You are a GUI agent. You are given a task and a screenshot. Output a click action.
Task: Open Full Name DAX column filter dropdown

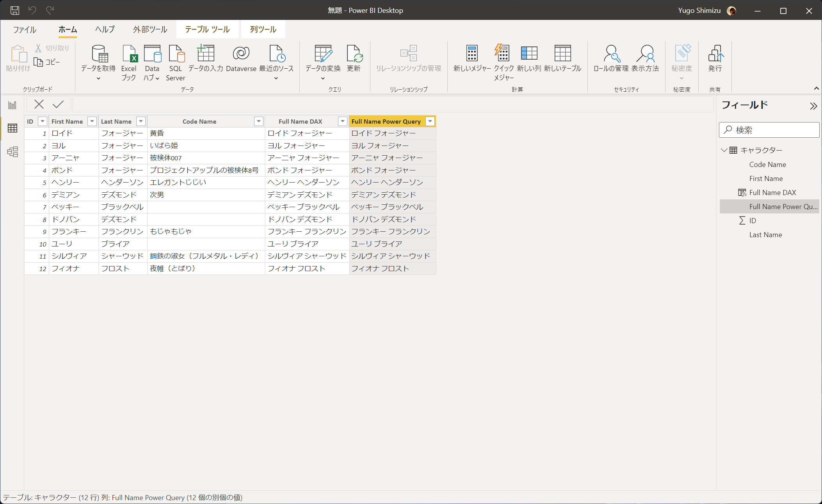[x=342, y=121]
